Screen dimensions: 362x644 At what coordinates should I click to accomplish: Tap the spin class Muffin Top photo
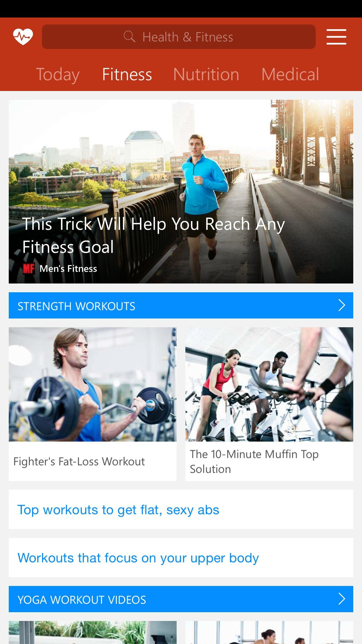point(269,384)
